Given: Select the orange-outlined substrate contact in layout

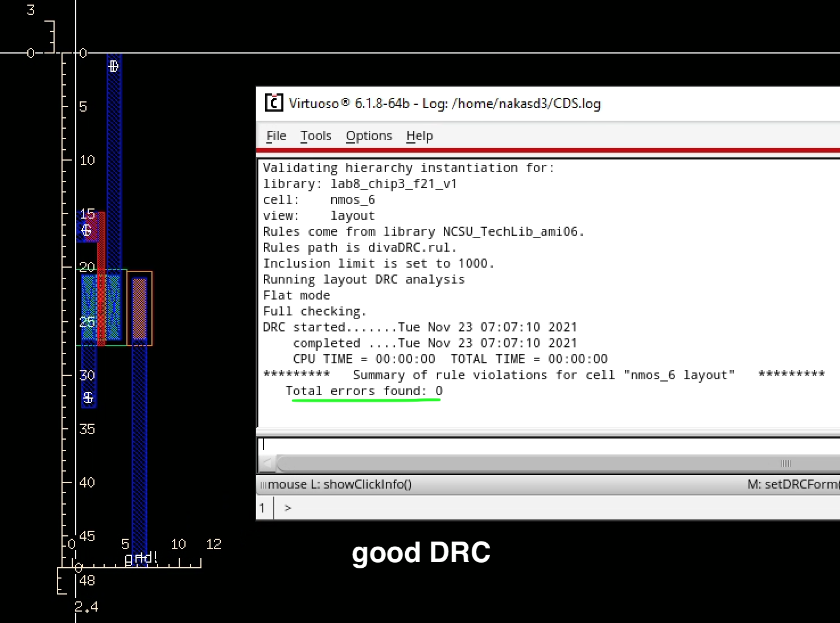Looking at the screenshot, I should point(139,308).
